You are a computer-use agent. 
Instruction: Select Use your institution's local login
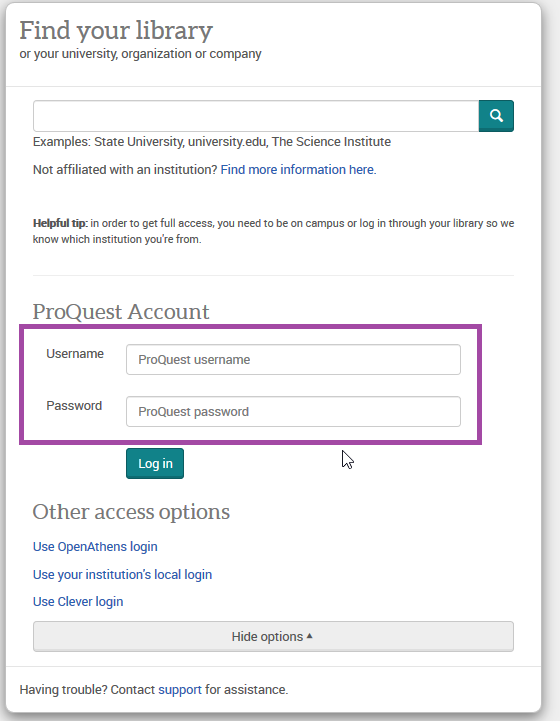click(x=122, y=575)
